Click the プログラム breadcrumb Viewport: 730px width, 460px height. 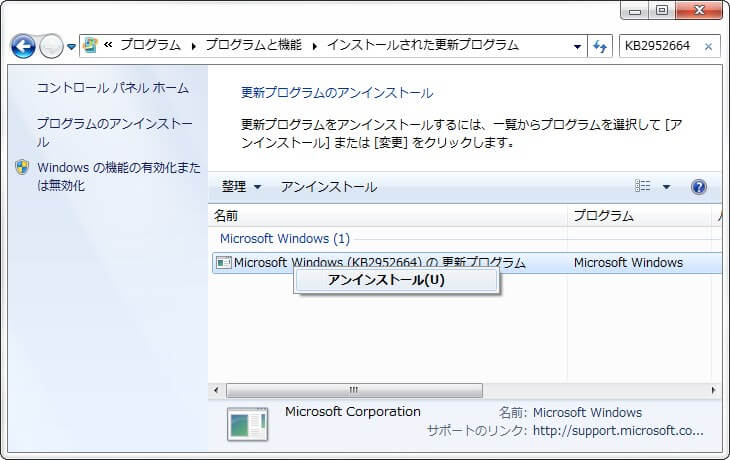tap(150, 45)
